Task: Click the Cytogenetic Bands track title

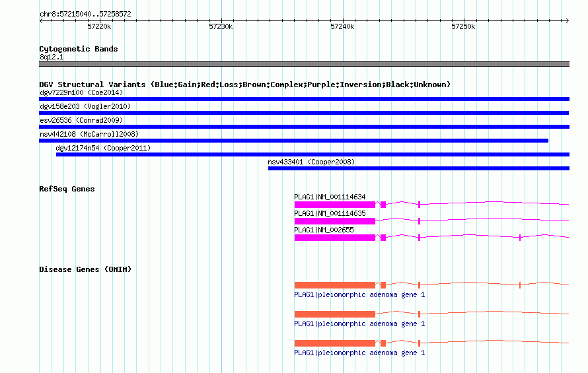Action: pyautogui.click(x=79, y=49)
